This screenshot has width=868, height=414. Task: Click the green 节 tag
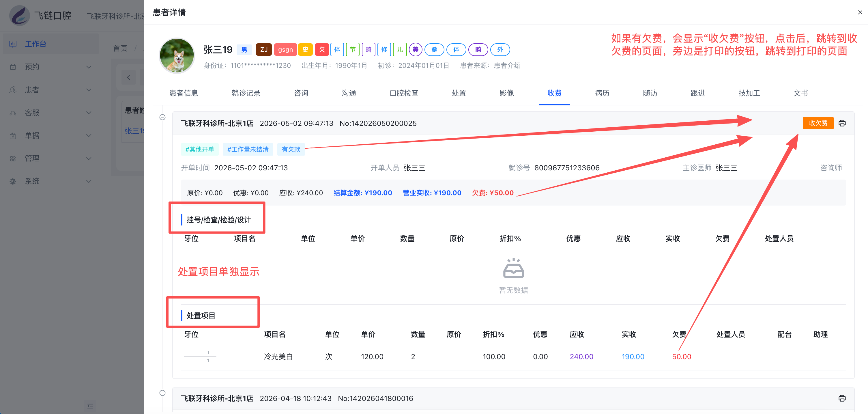[353, 50]
